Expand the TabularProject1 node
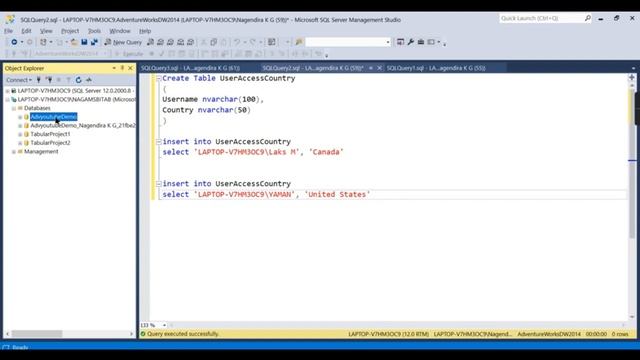This screenshot has height=360, width=640. click(20, 134)
